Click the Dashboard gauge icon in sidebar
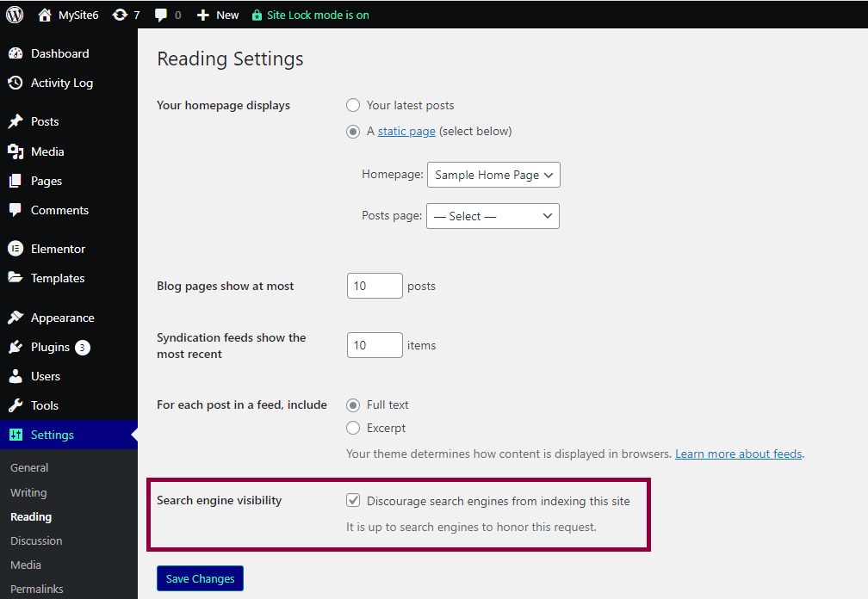 click(x=15, y=53)
